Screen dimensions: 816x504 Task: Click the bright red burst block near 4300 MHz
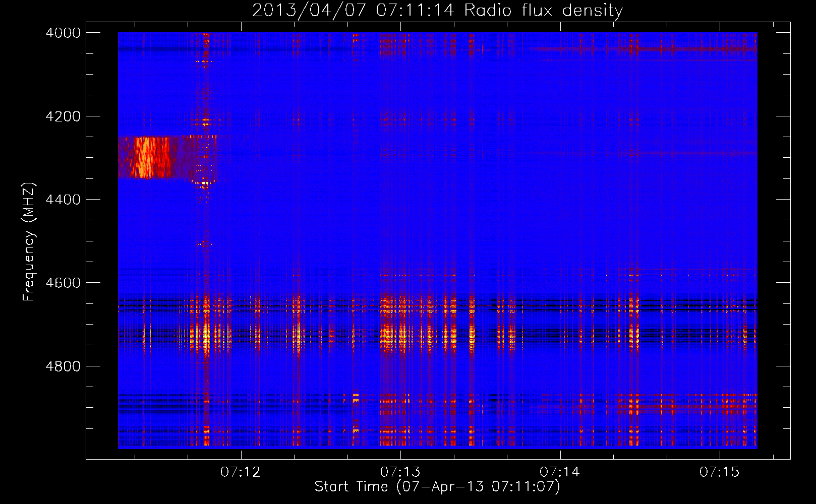point(147,157)
